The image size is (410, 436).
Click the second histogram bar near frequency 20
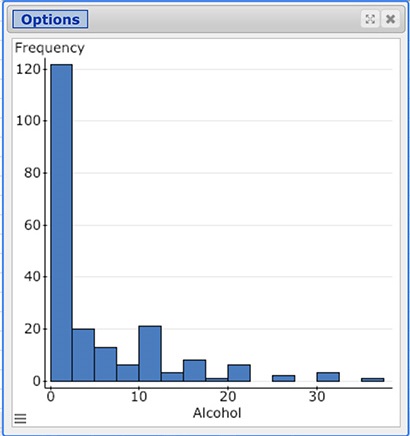[83, 355]
